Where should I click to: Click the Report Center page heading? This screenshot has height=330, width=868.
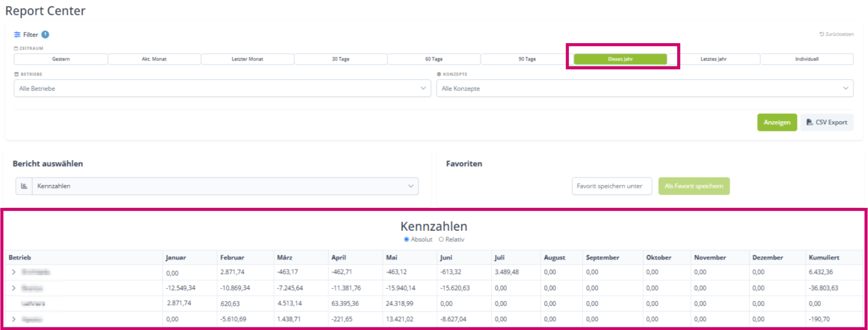[45, 11]
